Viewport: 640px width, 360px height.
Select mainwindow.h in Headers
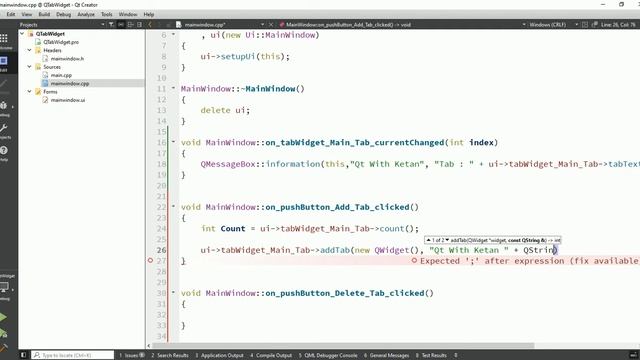[x=67, y=59]
